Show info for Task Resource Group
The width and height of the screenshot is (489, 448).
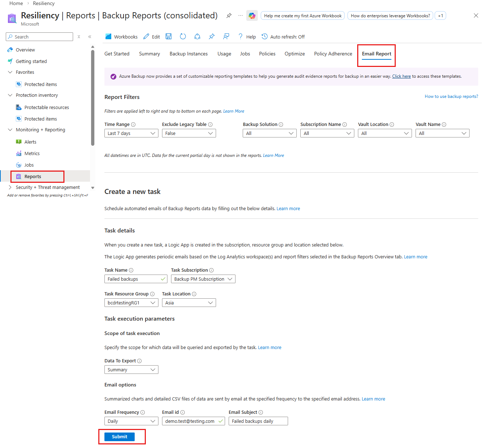pyautogui.click(x=152, y=294)
